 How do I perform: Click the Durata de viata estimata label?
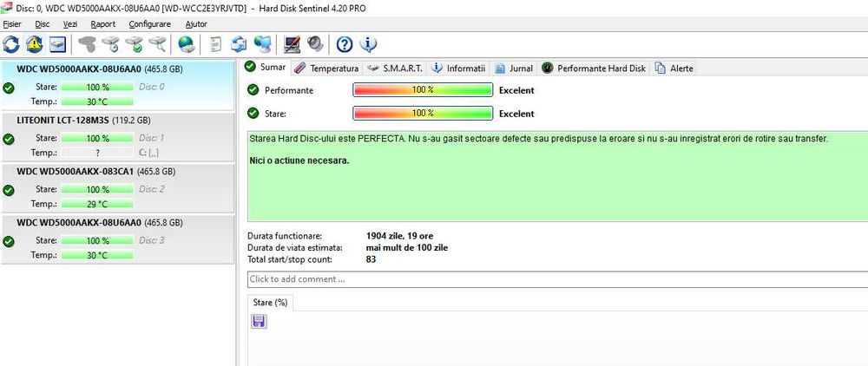[x=295, y=248]
